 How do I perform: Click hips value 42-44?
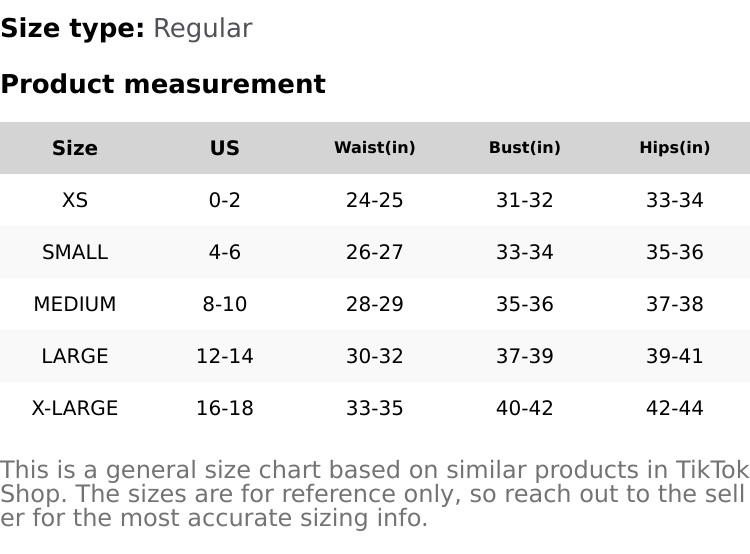[x=675, y=408]
